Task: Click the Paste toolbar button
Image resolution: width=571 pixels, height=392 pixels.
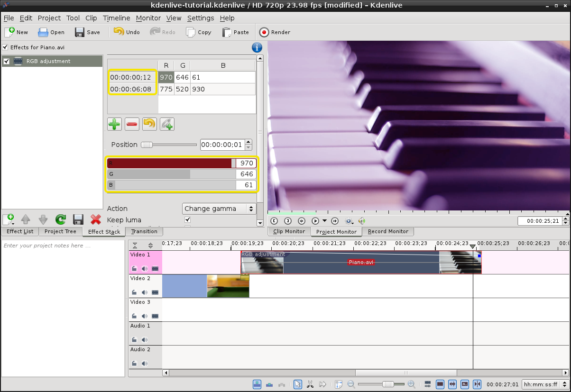Action: [235, 32]
